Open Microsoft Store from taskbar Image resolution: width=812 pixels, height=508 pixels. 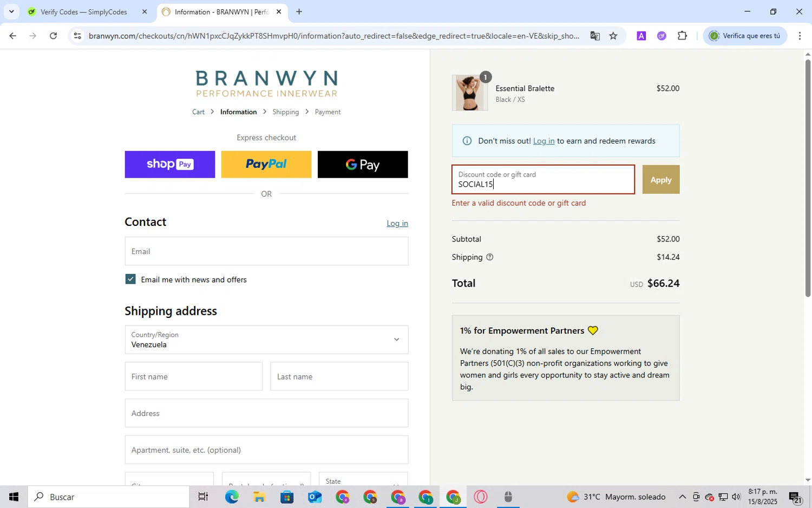coord(287,497)
